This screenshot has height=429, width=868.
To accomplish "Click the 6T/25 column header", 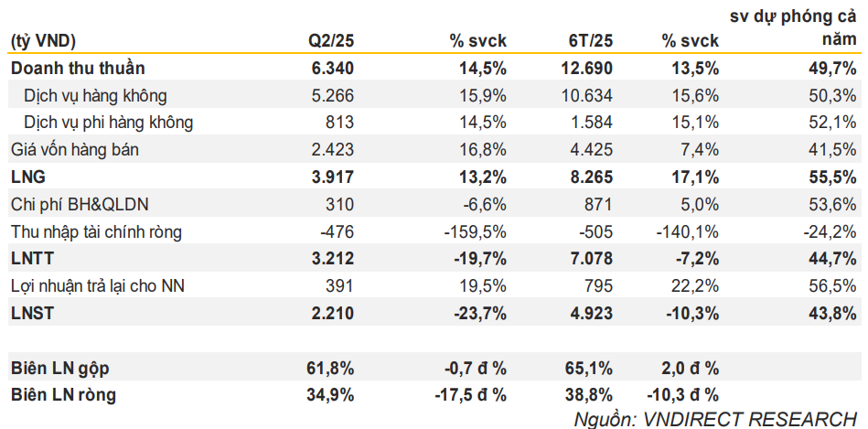I will pyautogui.click(x=590, y=41).
